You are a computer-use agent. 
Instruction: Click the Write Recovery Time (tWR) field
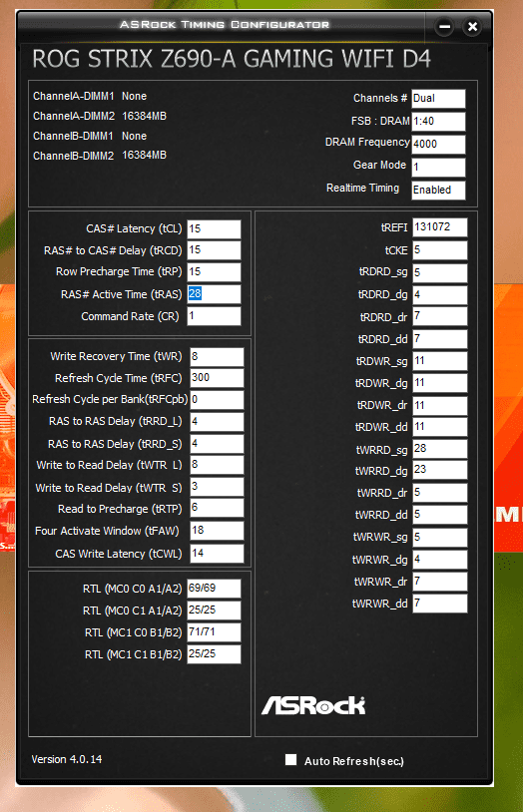coord(217,357)
